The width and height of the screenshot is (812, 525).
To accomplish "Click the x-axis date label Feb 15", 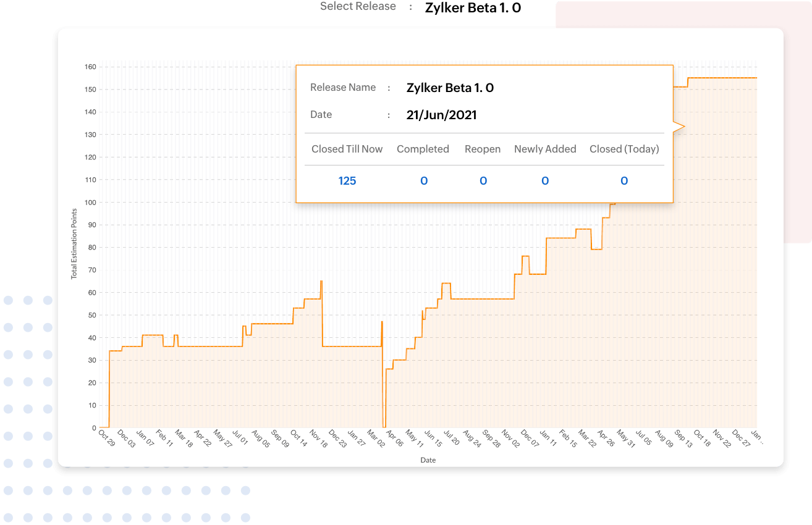I will (569, 438).
